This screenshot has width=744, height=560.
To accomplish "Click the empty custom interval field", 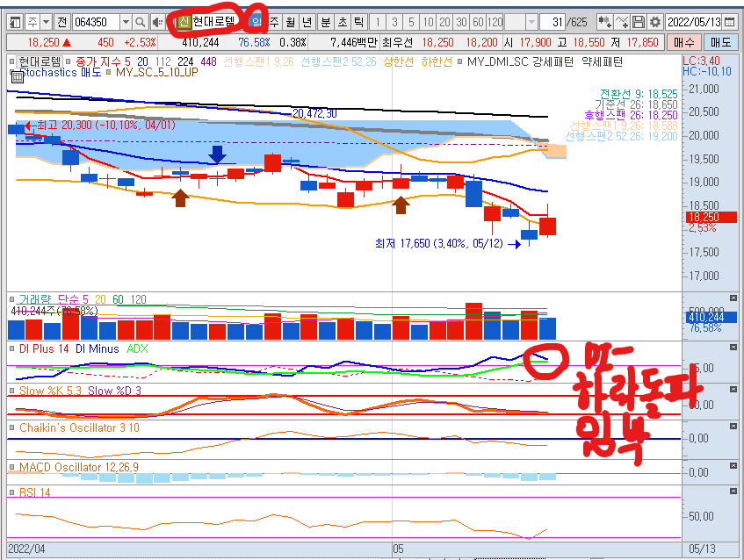I will 516,22.
